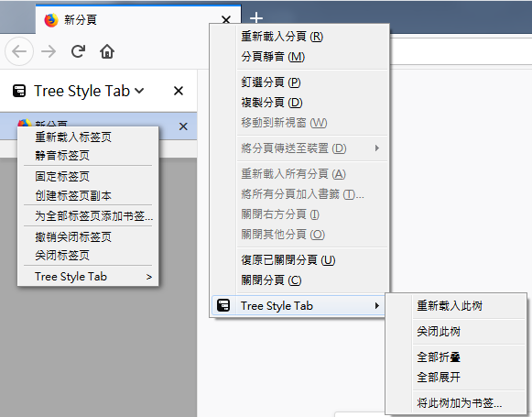Expand 將分頁傳送至裝置 submenu arrow

pyautogui.click(x=377, y=148)
